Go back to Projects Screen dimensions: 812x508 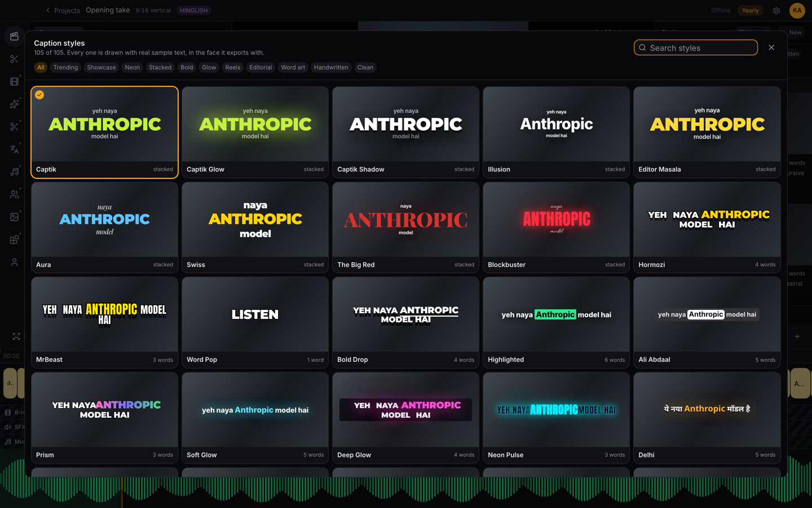pyautogui.click(x=63, y=10)
